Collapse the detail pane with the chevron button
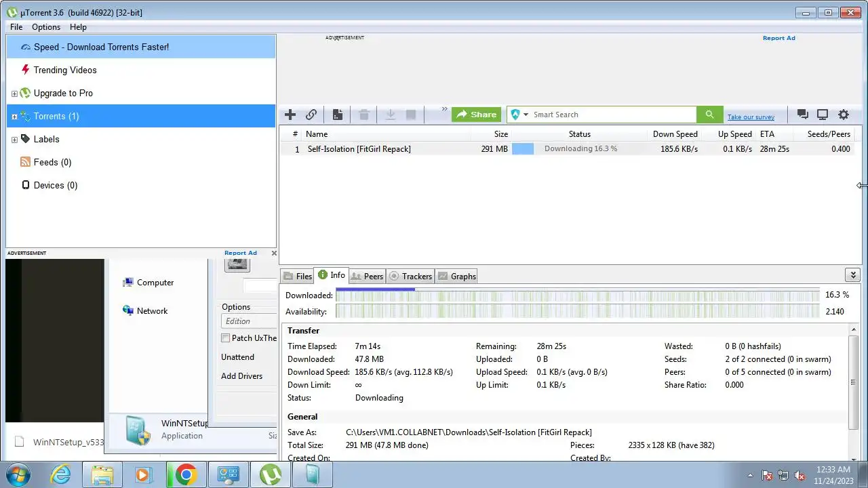The height and width of the screenshot is (488, 868). click(853, 274)
